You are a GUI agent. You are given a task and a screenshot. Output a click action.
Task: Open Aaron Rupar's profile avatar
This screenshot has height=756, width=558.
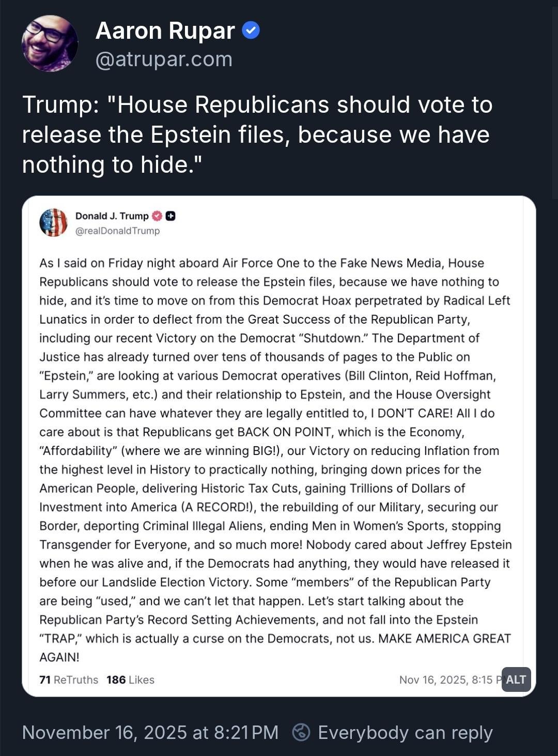point(50,43)
